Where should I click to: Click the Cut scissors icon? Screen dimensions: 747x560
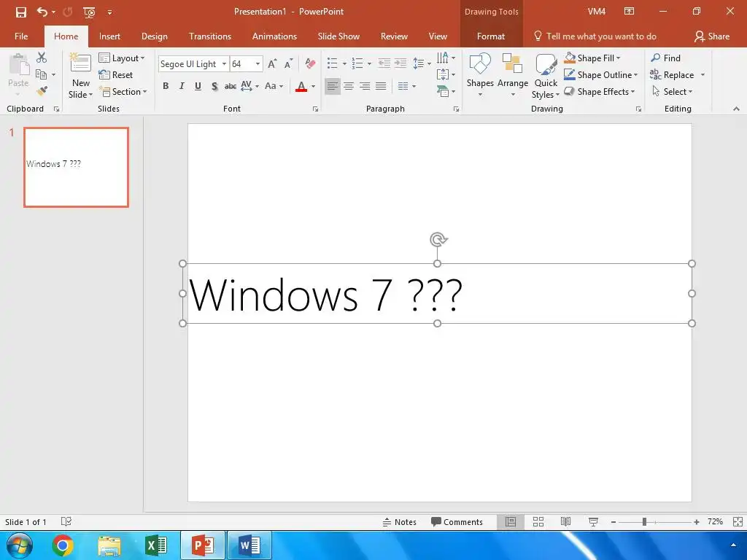(42, 58)
